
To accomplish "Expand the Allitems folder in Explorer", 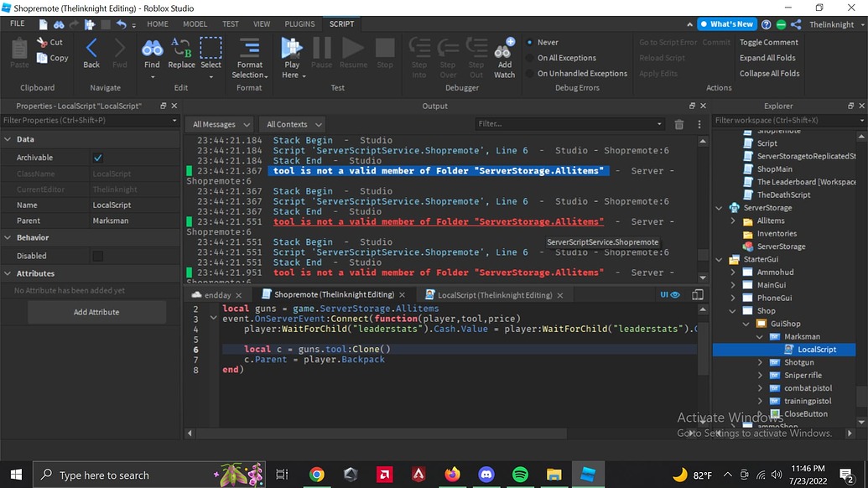I will click(x=733, y=221).
